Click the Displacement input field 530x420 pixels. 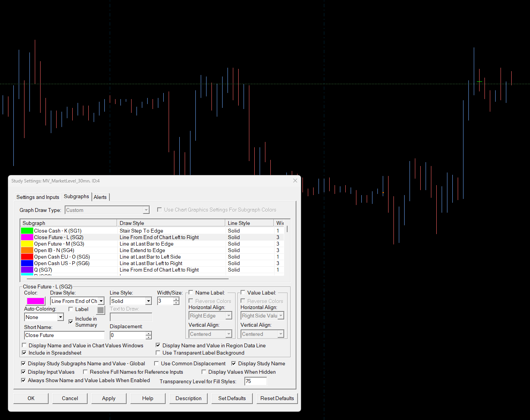128,335
